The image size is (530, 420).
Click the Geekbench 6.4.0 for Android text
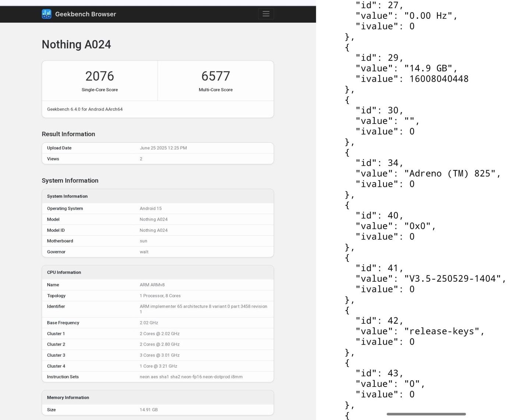(85, 109)
